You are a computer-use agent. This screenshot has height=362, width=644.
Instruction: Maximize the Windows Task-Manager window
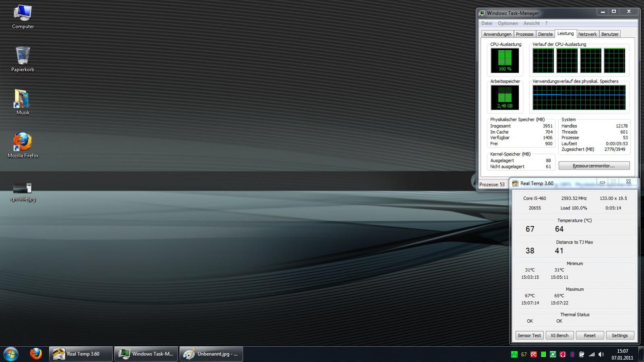click(x=614, y=12)
